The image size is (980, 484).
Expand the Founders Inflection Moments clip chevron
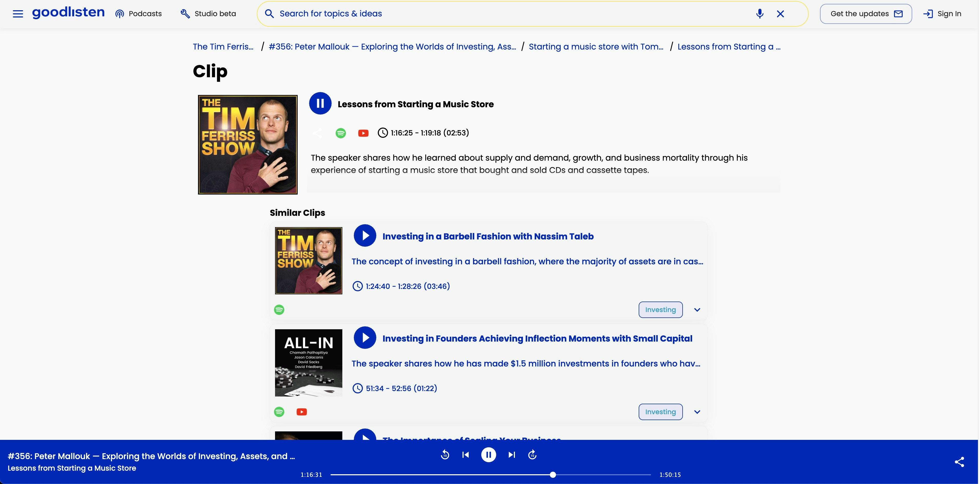tap(697, 412)
